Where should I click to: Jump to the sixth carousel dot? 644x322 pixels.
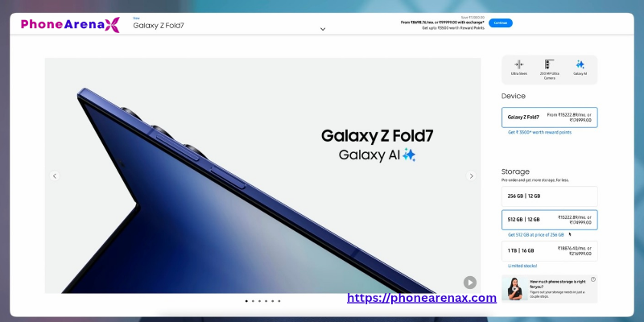[x=279, y=301]
